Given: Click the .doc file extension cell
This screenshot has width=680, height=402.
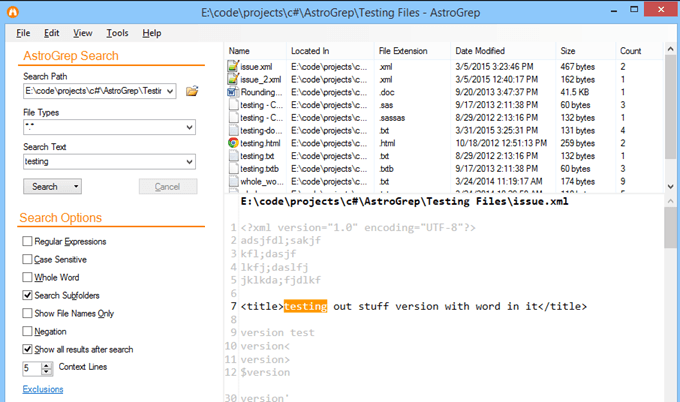Looking at the screenshot, I should point(386,92).
